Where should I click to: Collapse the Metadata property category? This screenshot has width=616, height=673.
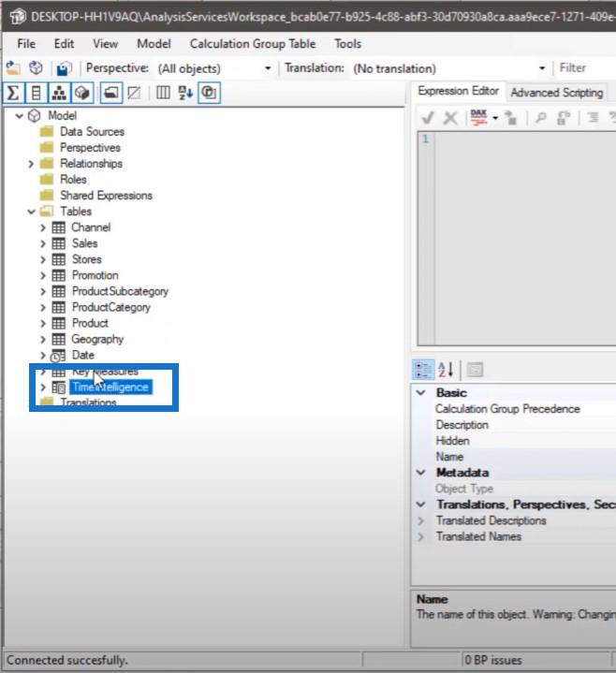[421, 473]
